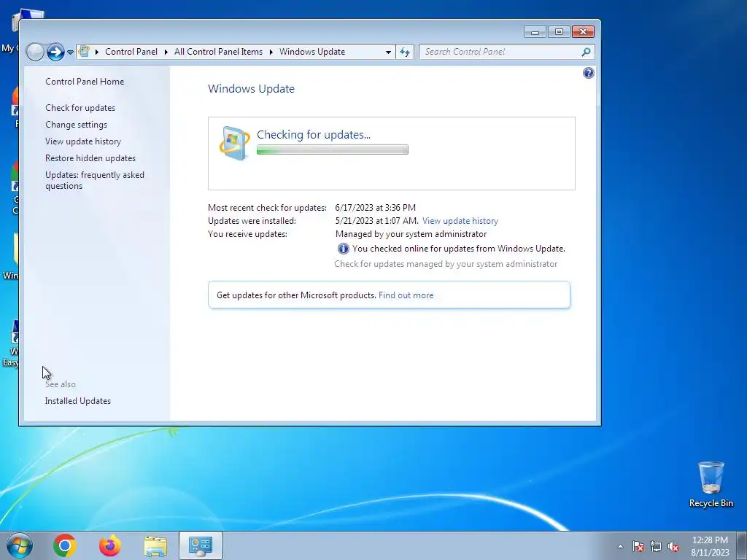The height and width of the screenshot is (560, 747).
Task: Open Installed Updates link
Action: 77,401
